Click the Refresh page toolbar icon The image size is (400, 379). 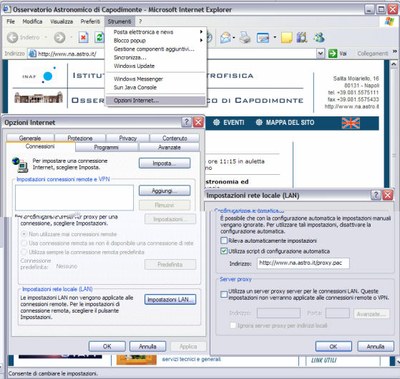pyautogui.click(x=99, y=37)
